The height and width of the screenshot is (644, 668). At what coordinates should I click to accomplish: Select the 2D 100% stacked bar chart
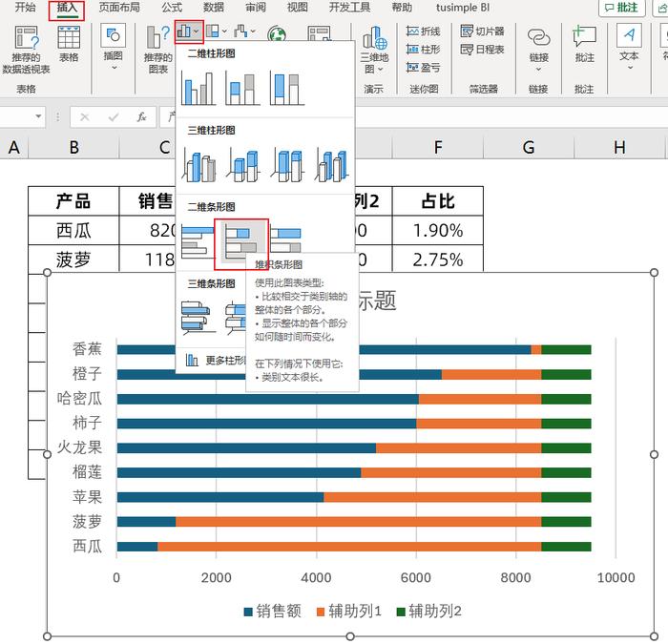point(286,240)
